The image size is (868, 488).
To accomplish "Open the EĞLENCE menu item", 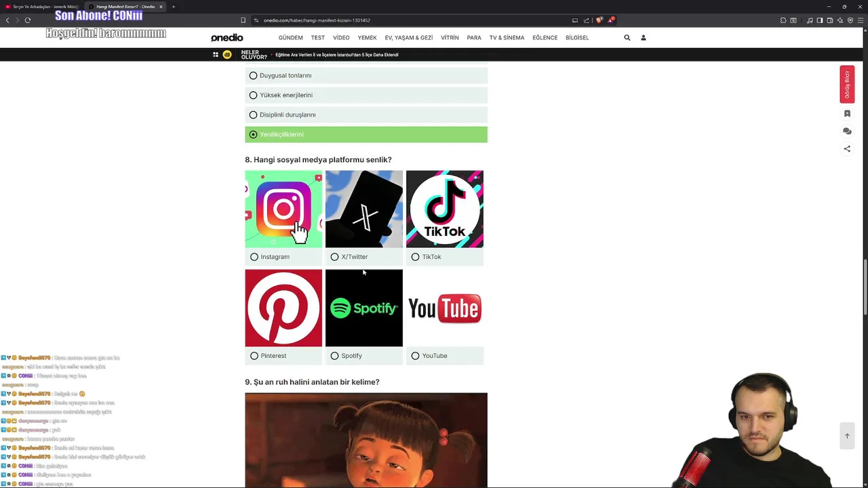I will 545,38.
